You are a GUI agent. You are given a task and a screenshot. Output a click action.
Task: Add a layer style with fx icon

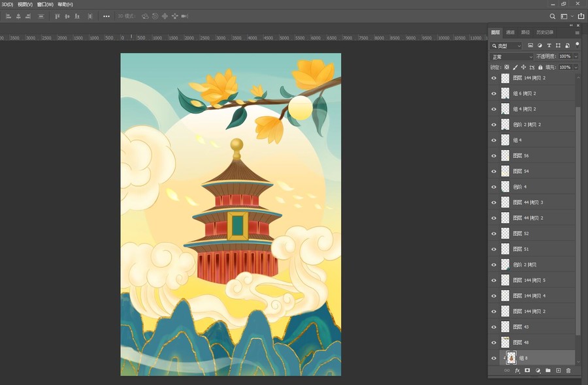click(517, 371)
